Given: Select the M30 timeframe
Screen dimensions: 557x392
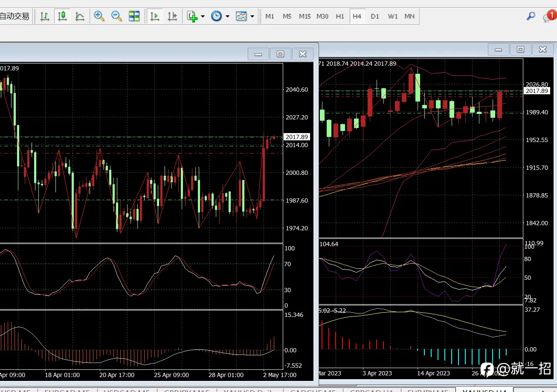Looking at the screenshot, I should click(322, 16).
